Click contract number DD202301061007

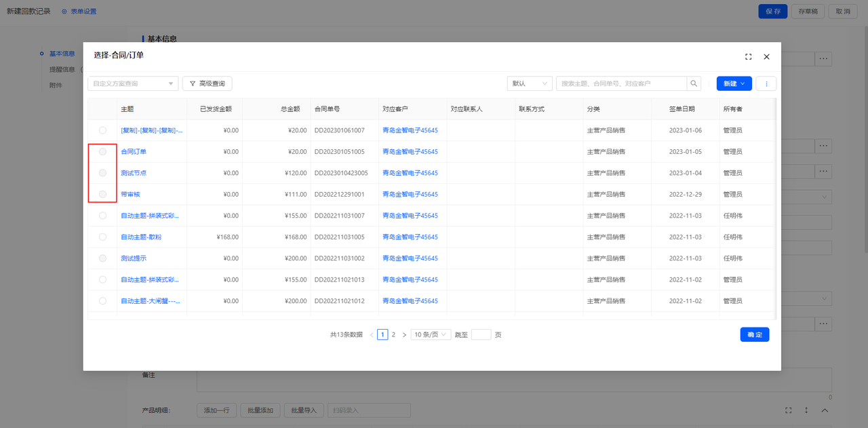coord(339,130)
